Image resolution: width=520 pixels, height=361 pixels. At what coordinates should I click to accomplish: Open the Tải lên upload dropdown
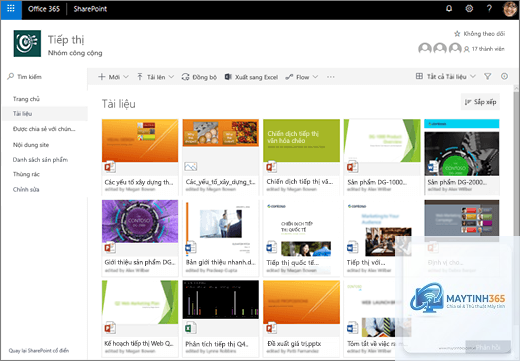tap(156, 77)
